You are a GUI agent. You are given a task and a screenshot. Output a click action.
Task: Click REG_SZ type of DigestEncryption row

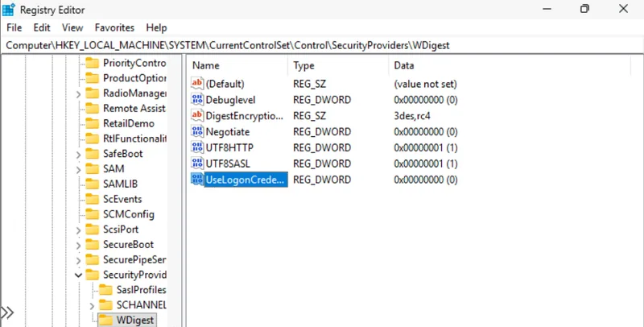tap(310, 116)
